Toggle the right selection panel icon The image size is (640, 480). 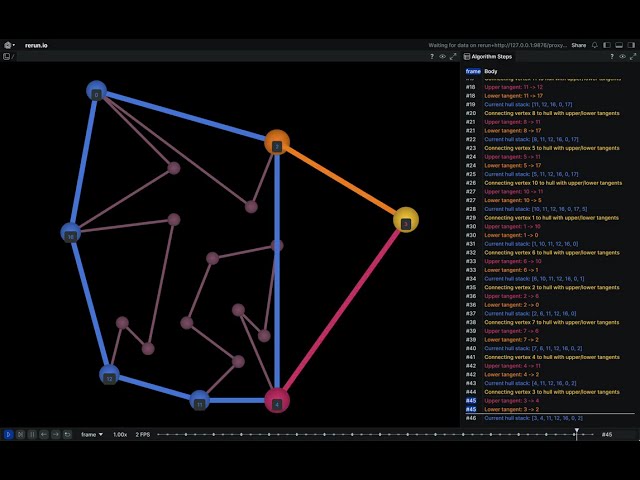click(631, 45)
